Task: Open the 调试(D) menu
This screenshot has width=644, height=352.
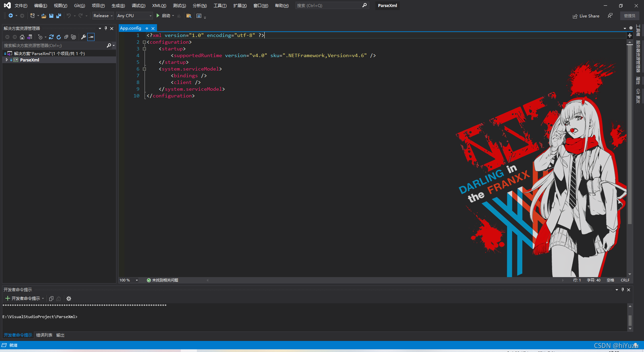Action: click(139, 6)
